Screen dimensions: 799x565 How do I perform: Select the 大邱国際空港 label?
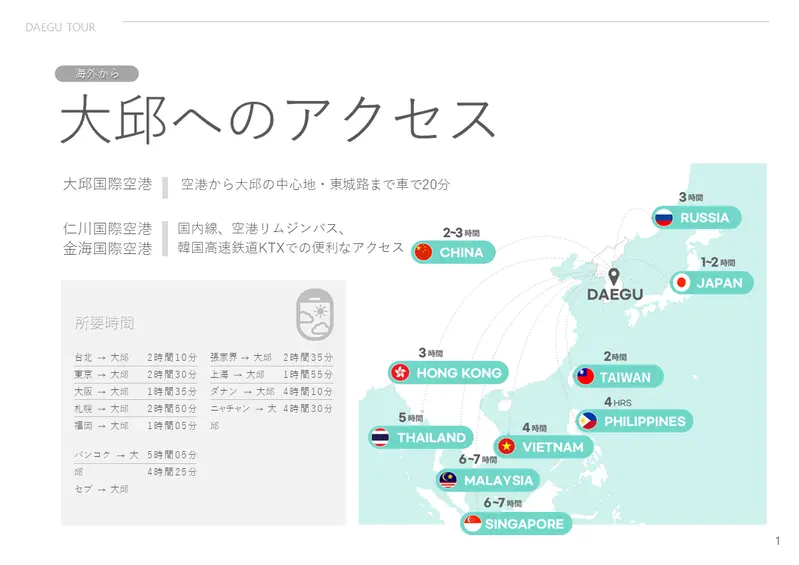108,184
